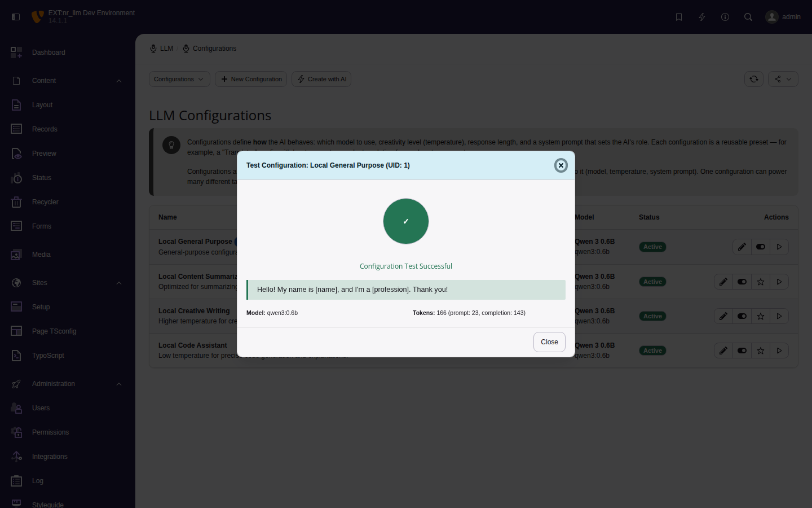This screenshot has height=508, width=812.
Task: Open the admin user menu
Action: coord(783,17)
